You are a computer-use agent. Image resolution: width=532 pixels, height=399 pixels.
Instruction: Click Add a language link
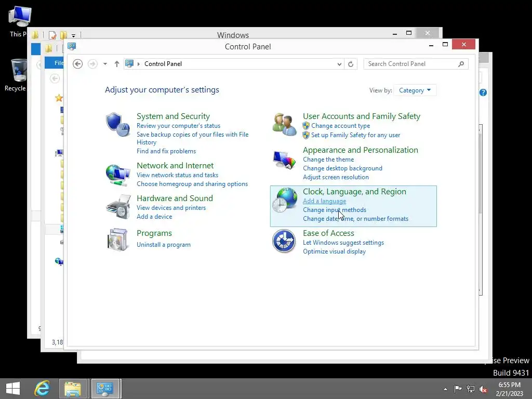click(x=324, y=201)
